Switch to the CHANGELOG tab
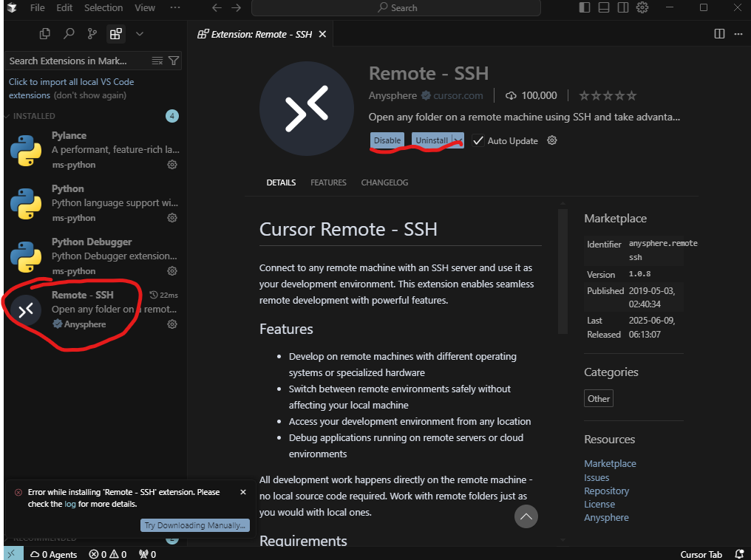This screenshot has width=751, height=560. [x=384, y=182]
